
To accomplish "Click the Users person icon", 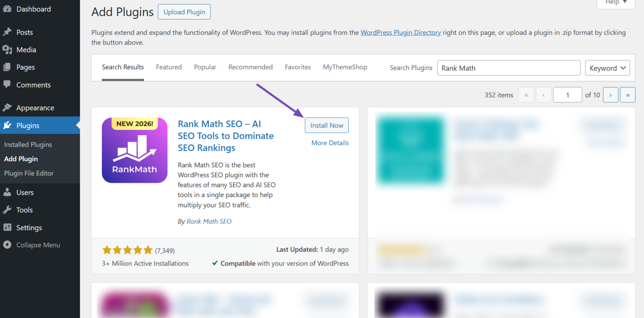I will click(7, 193).
